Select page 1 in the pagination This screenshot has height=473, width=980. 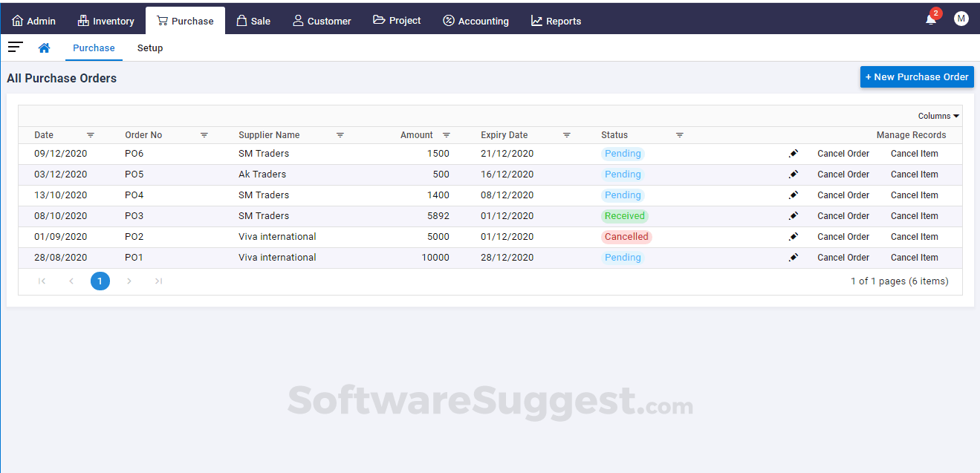(100, 281)
